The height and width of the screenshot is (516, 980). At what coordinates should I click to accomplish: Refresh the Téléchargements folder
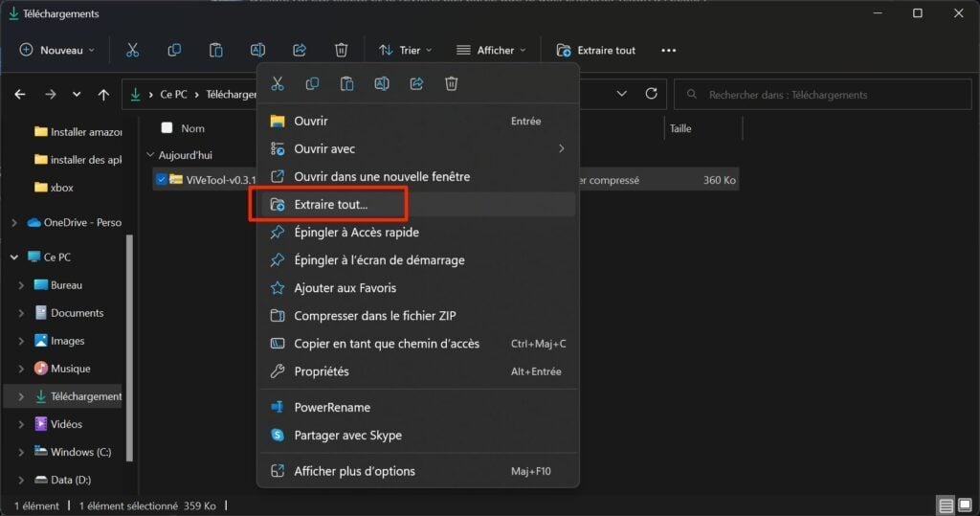pos(651,94)
